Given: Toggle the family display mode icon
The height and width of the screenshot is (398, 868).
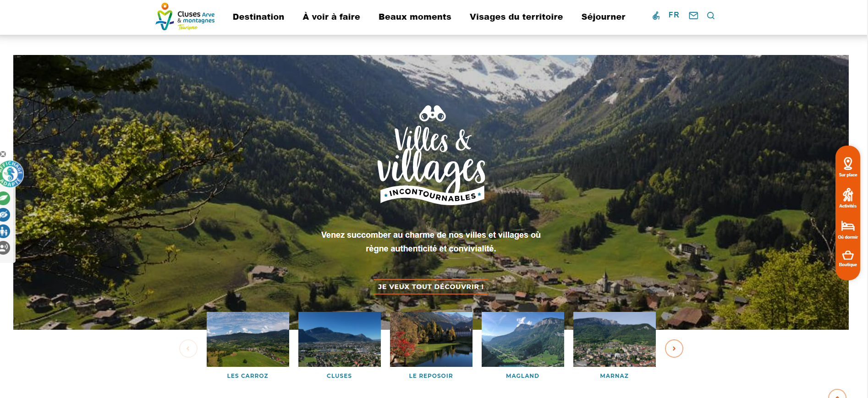Looking at the screenshot, I should (4, 231).
